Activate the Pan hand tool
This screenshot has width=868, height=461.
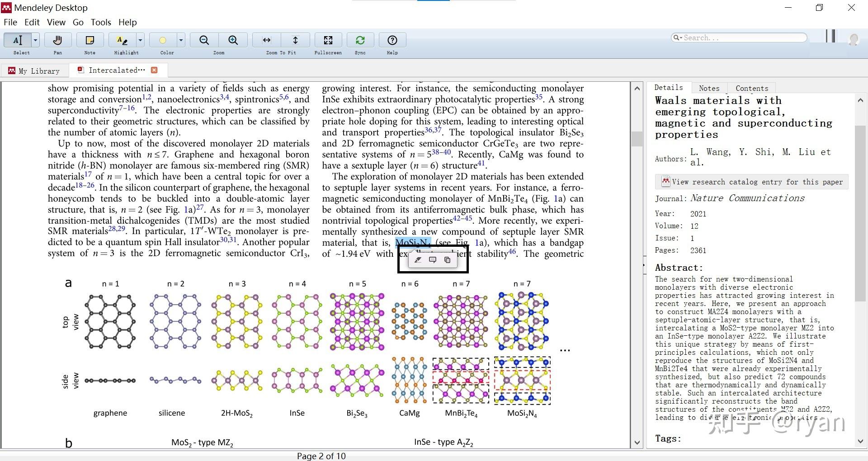(x=57, y=40)
